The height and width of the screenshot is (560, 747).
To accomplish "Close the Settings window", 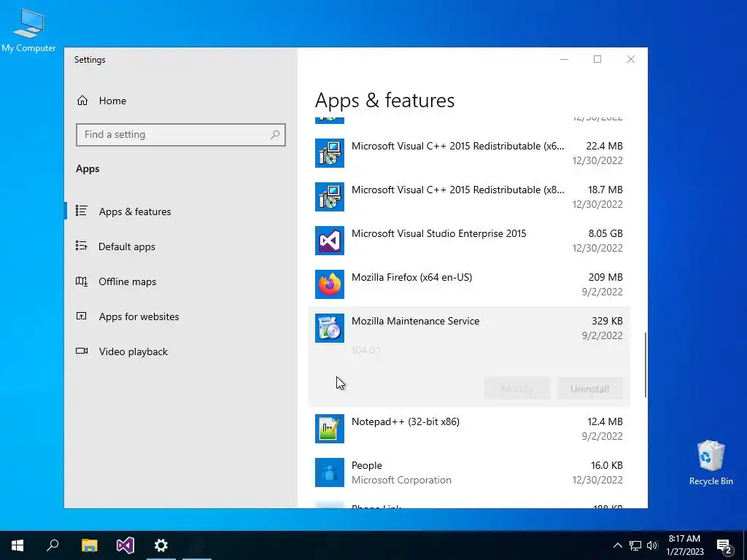I will coord(631,59).
